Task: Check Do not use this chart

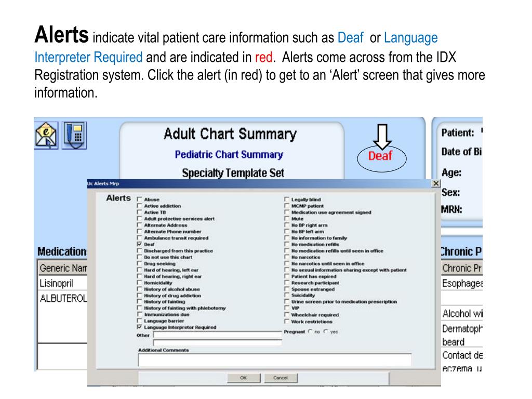Action: (x=139, y=257)
